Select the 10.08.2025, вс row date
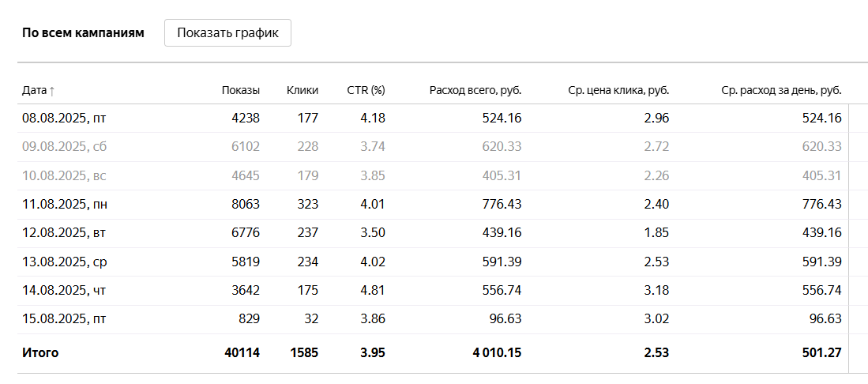Image resolution: width=868 pixels, height=384 pixels. tap(64, 175)
